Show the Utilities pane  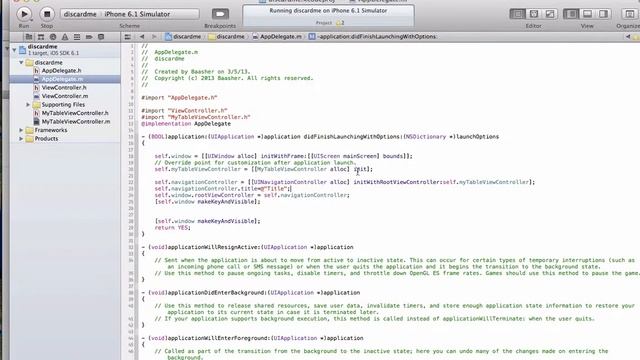click(x=603, y=14)
